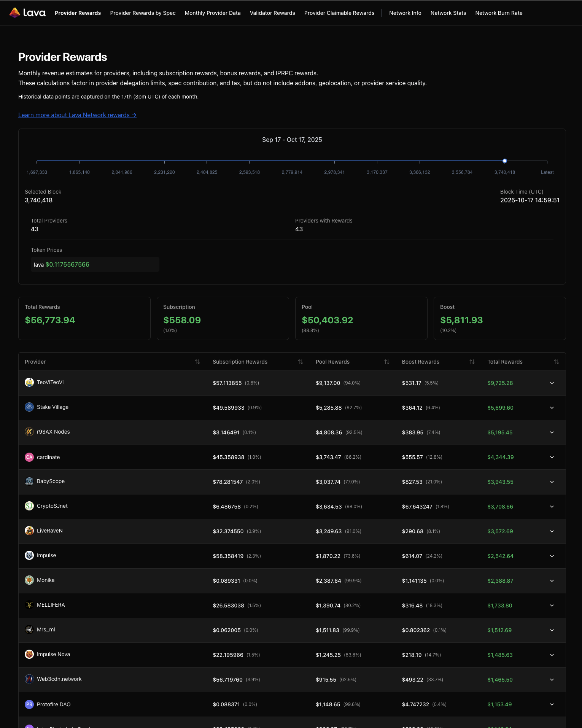Expand Protofire DAO row chevron

pos(552,704)
